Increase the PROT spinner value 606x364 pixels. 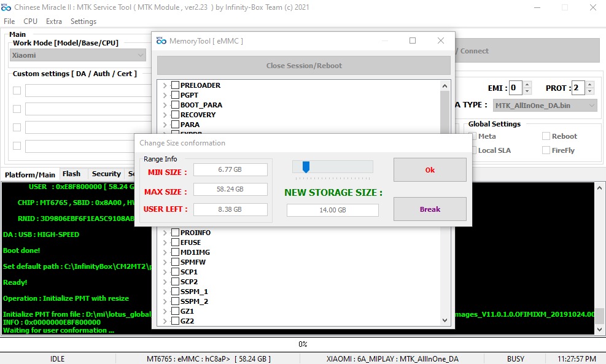(x=590, y=84)
